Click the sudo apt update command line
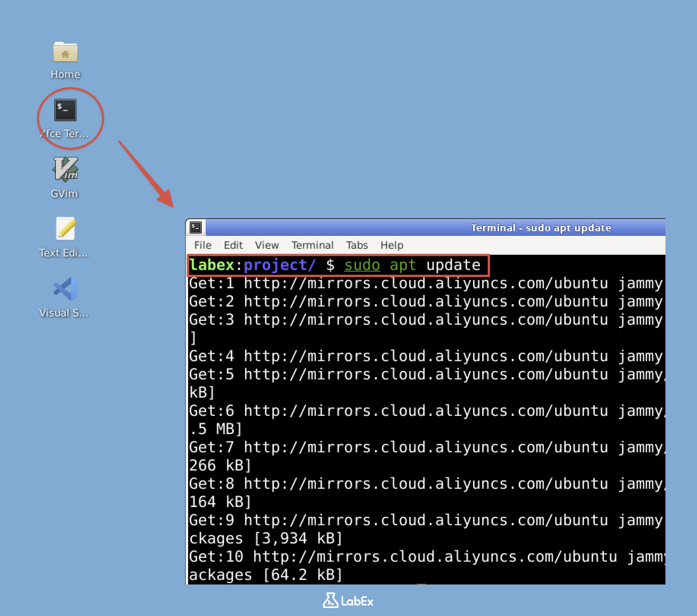 tap(412, 265)
